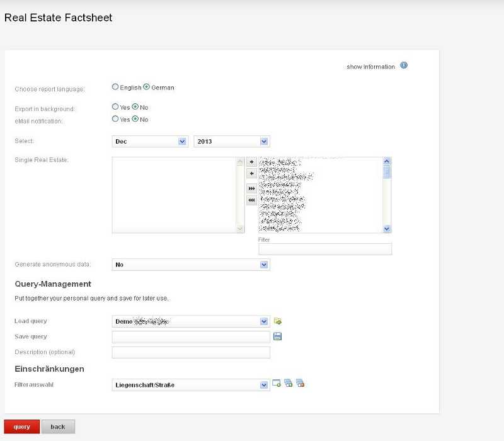
Task: Open the year dropdown showing 2013
Action: tap(232, 141)
